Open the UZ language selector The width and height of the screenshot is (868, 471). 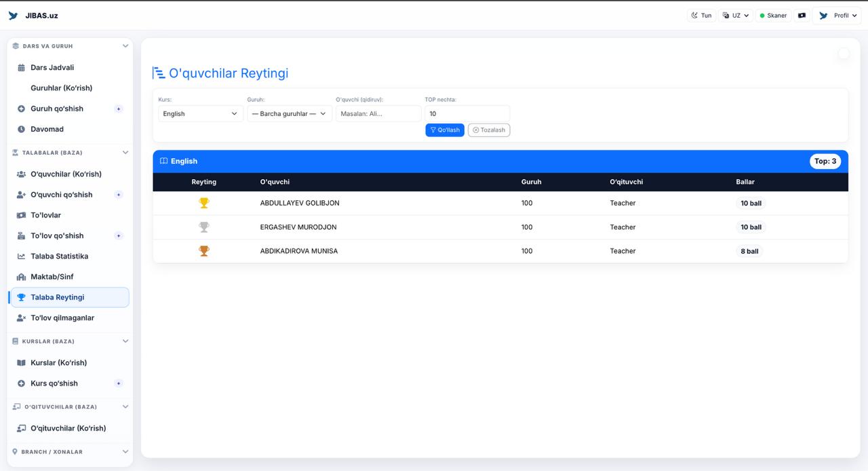(736, 16)
